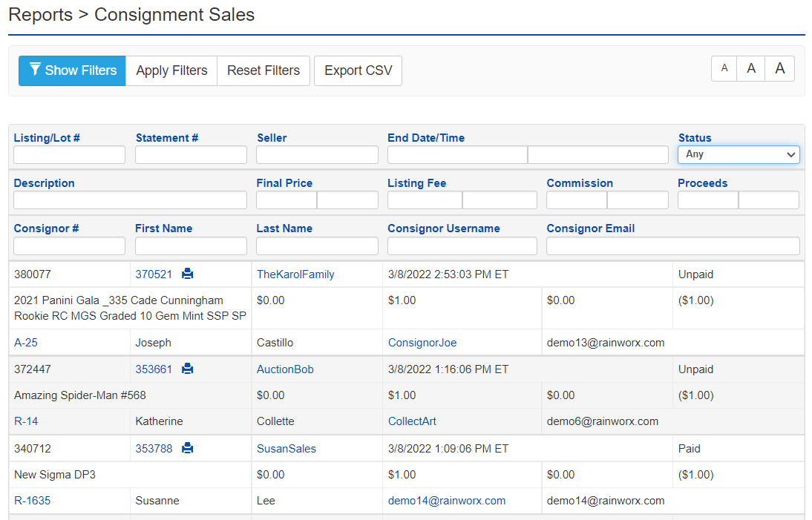Focus the Proceeds maximum field

769,200
